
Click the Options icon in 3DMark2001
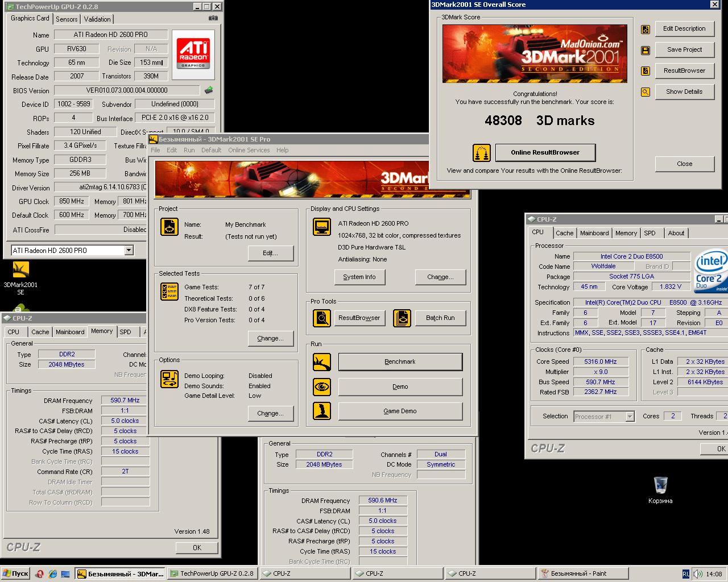coord(169,379)
